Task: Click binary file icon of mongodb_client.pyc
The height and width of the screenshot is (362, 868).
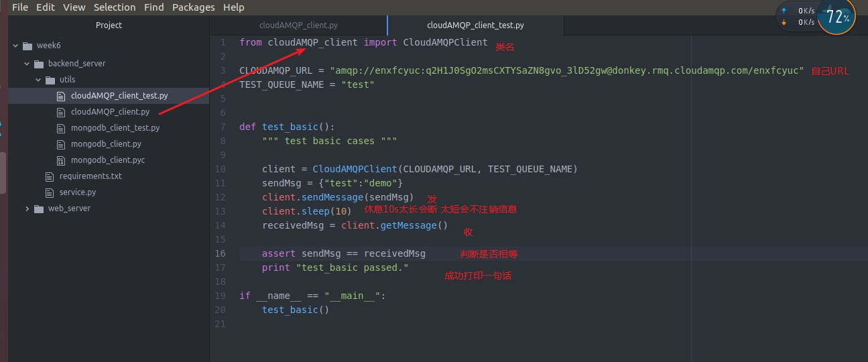Action: (61, 160)
